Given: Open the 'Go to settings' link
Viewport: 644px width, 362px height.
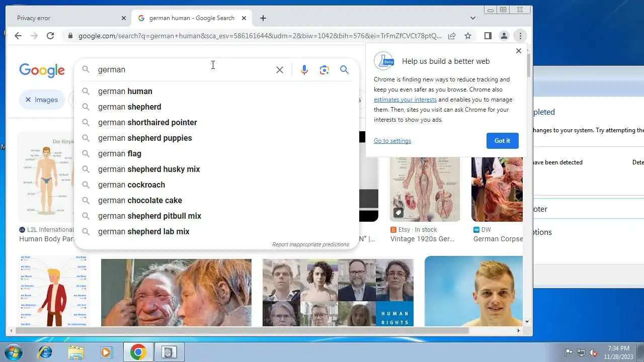Looking at the screenshot, I should [392, 141].
